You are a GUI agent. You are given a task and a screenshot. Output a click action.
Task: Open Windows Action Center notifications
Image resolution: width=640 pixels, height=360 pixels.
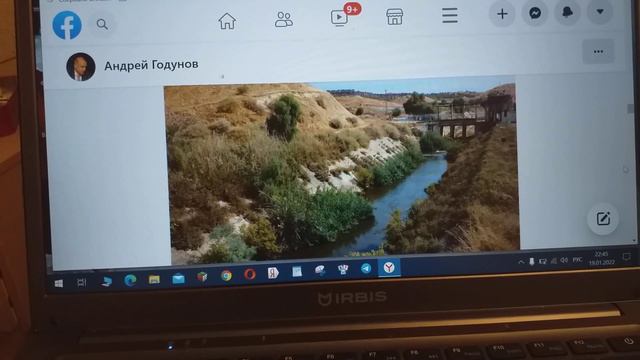(x=626, y=256)
